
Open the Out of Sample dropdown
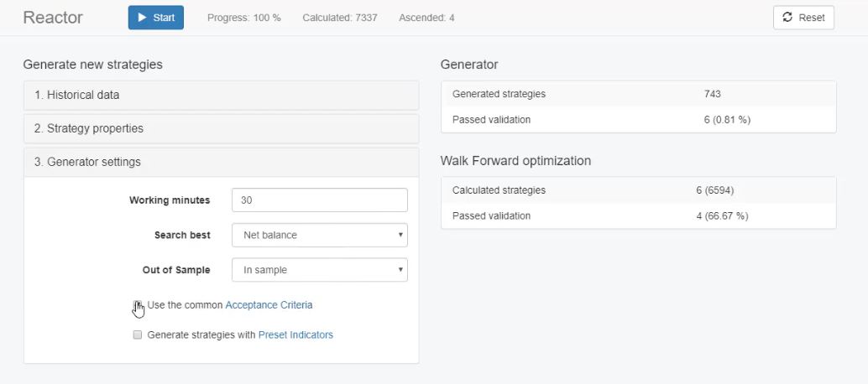pos(319,270)
